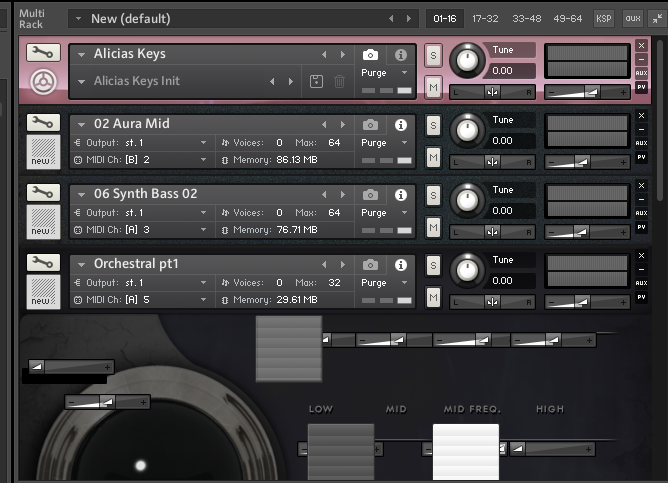Click the camera icon in 02 Aura Mid
The width and height of the screenshot is (668, 483).
tap(370, 124)
